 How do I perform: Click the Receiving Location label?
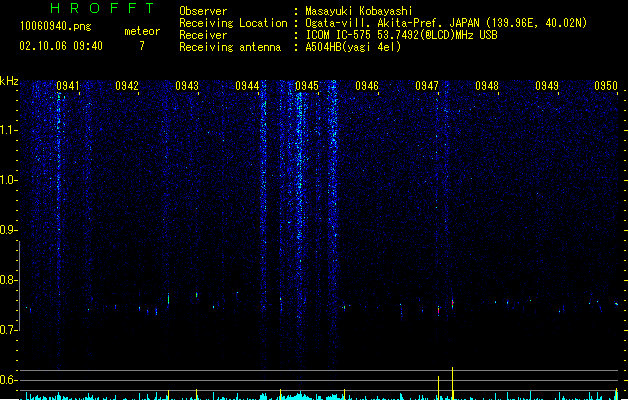coord(233,23)
